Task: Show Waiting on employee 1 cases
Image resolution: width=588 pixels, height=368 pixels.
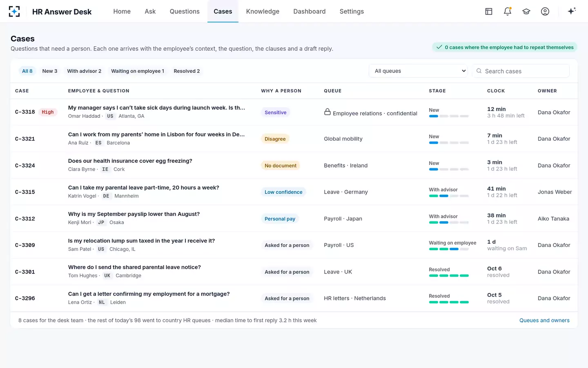Action: coord(138,71)
